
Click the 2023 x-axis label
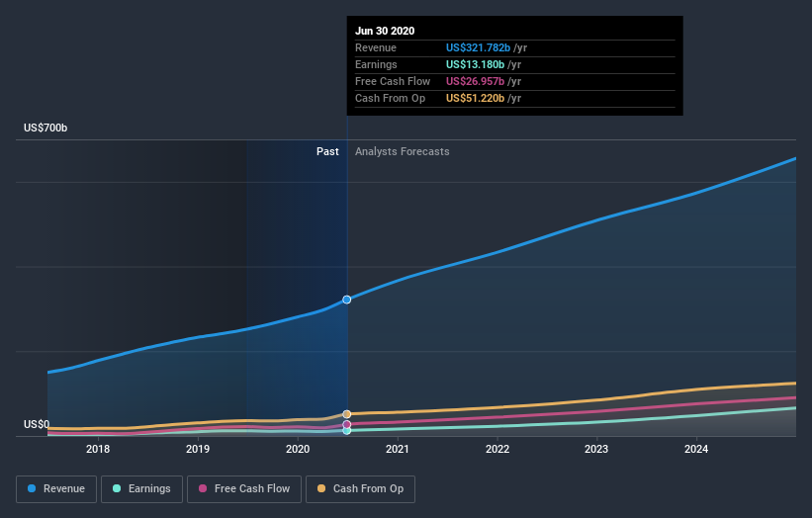tap(596, 449)
